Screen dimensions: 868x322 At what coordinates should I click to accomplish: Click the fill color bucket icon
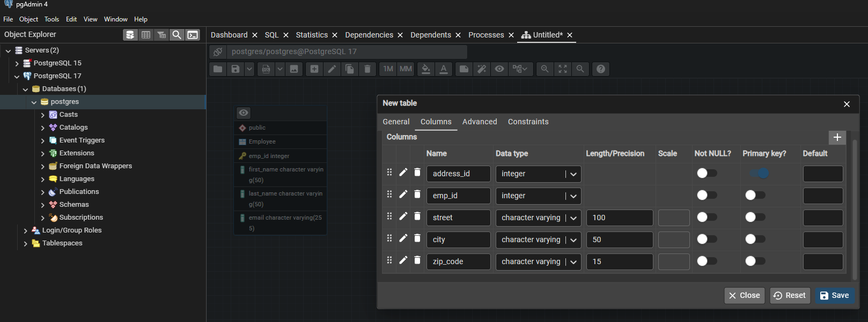tap(425, 69)
